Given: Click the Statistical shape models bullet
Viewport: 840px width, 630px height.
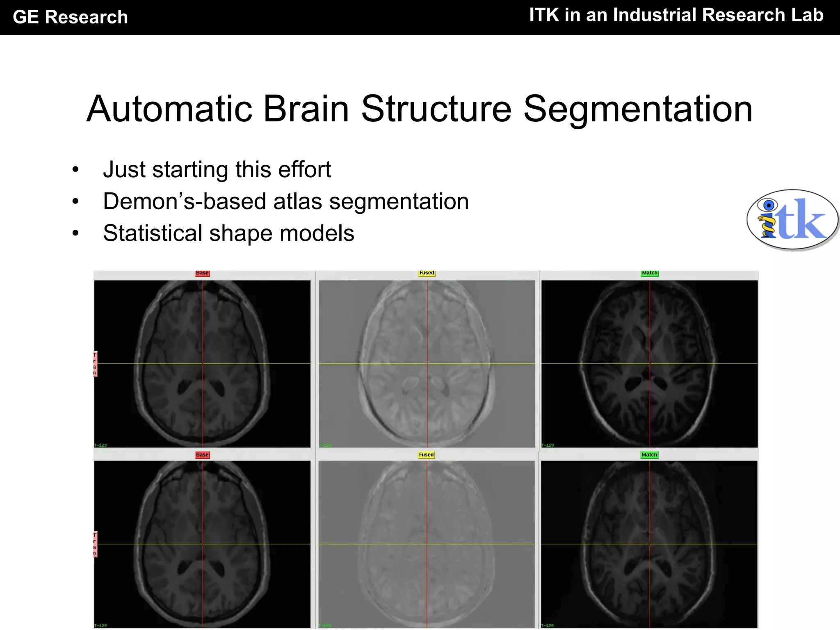Looking at the screenshot, I should (x=228, y=233).
